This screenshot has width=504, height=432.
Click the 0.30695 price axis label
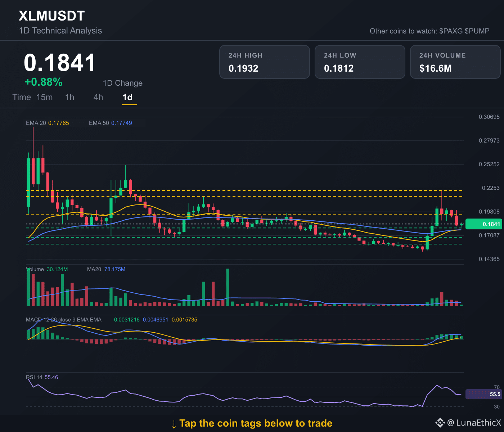489,117
